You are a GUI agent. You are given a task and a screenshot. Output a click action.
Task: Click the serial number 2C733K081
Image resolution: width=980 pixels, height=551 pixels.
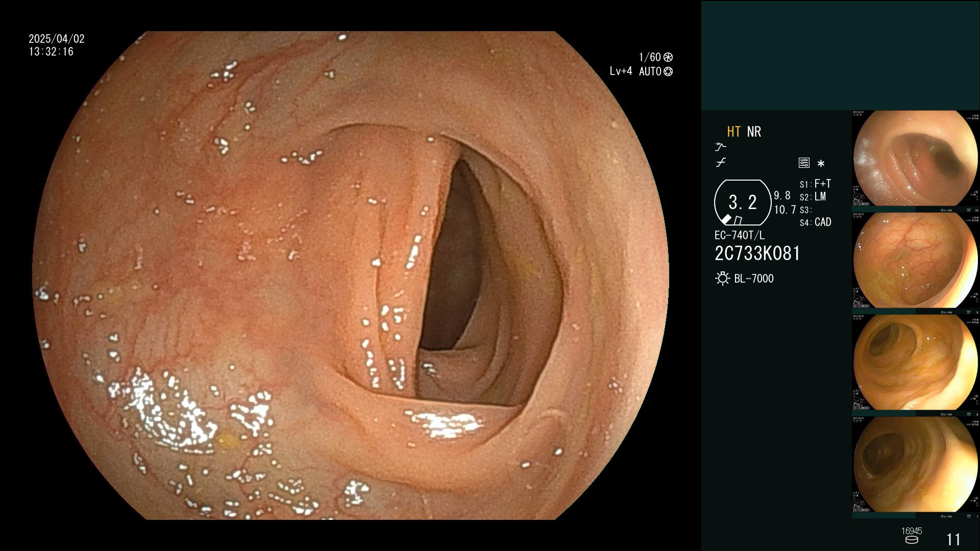tap(757, 254)
